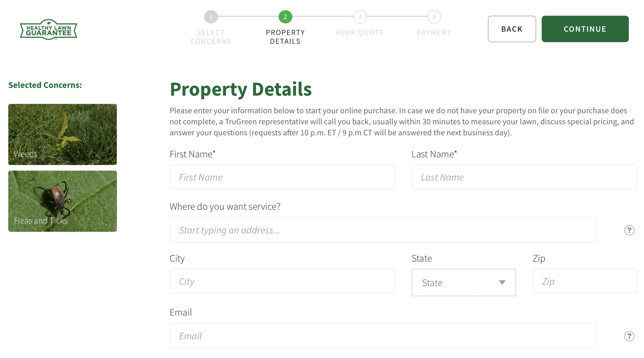Focus the Zip input field
The width and height of the screenshot is (644, 358).
(x=584, y=281)
